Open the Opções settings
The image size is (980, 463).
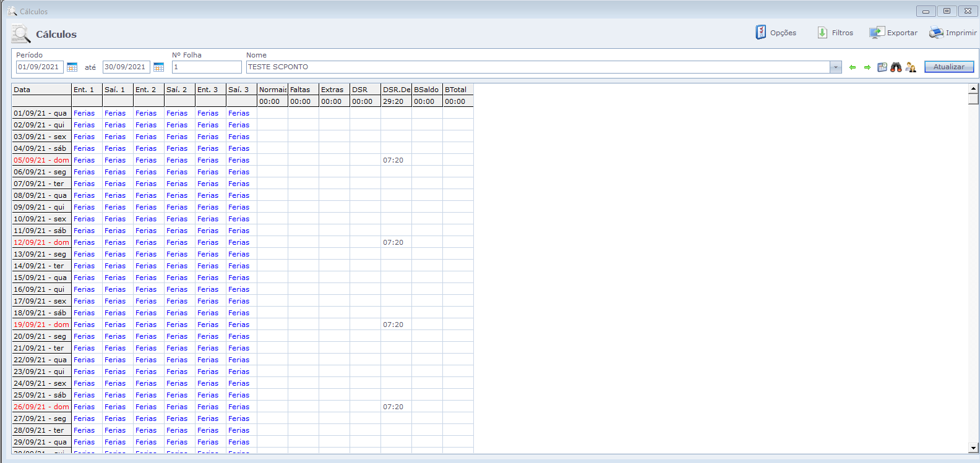(x=775, y=33)
